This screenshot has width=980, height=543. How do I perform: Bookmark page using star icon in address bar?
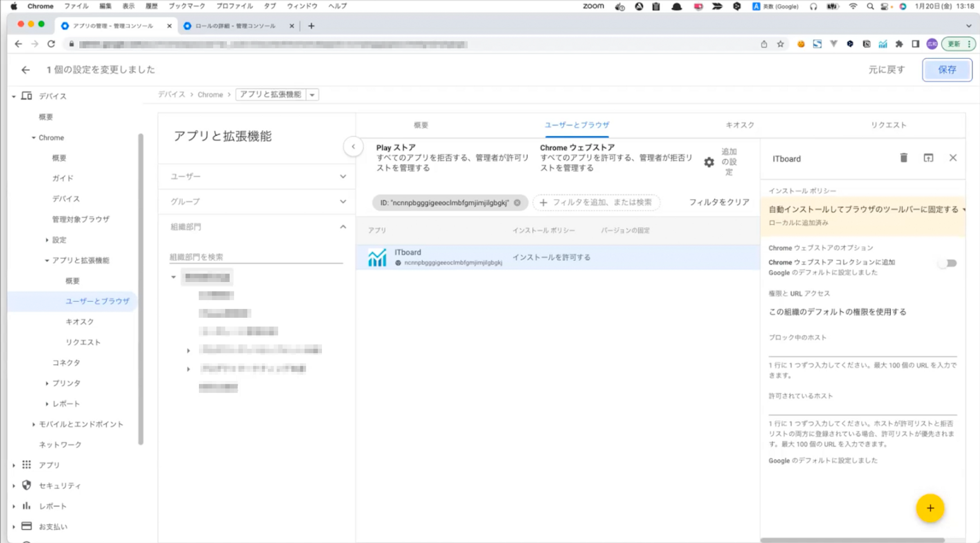click(780, 44)
